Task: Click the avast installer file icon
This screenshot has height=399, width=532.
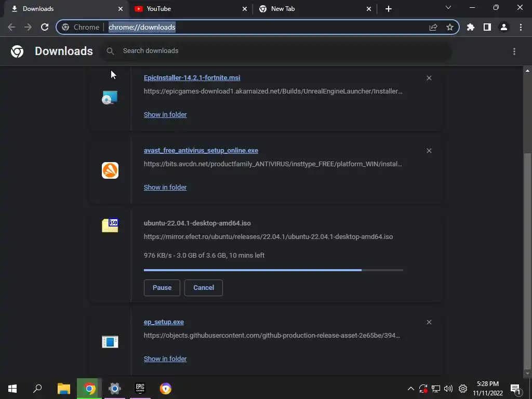Action: tap(110, 170)
